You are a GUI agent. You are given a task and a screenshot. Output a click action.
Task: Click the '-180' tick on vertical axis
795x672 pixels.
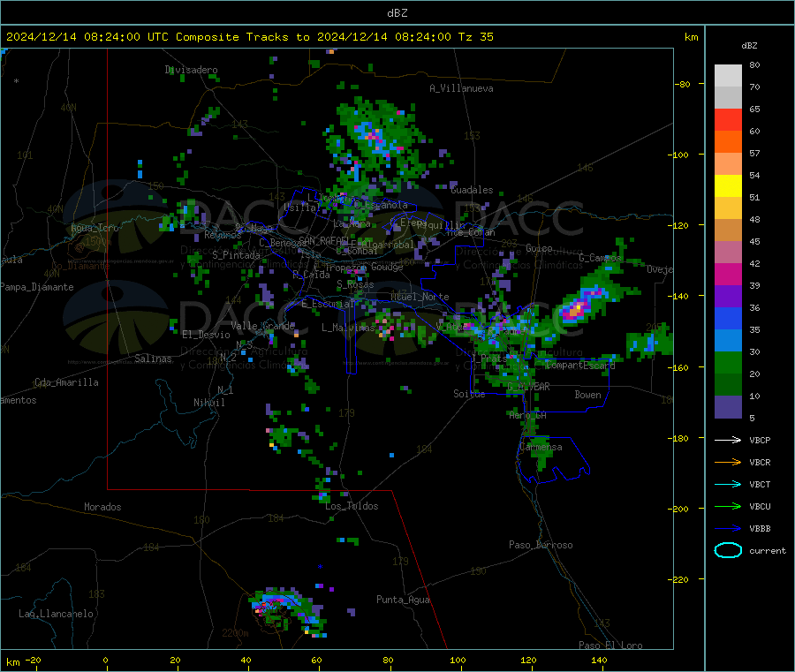click(x=681, y=438)
